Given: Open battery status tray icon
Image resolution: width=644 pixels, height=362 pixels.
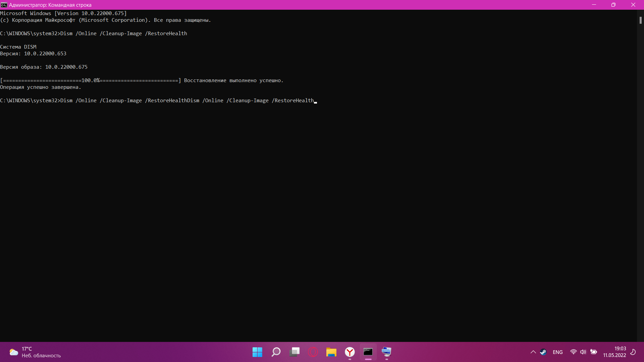Looking at the screenshot, I should pyautogui.click(x=594, y=352).
